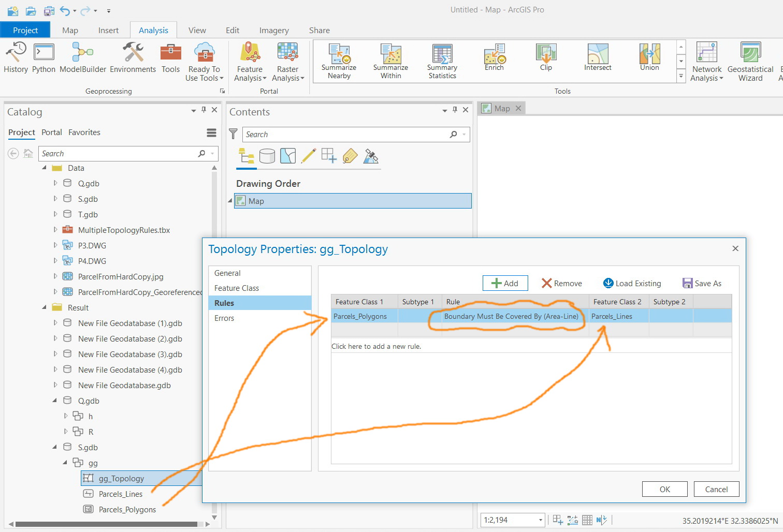Open the Feature Class page
The height and width of the screenshot is (532, 783).
point(260,288)
